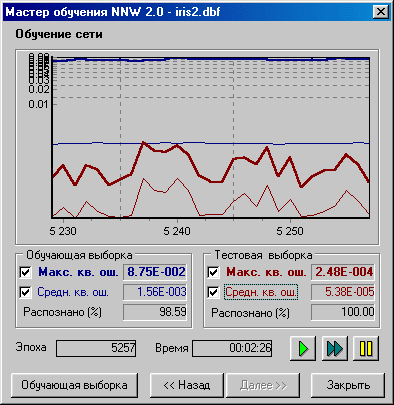Go back with the << Назад button
This screenshot has width=394, height=405.
pyautogui.click(x=187, y=385)
